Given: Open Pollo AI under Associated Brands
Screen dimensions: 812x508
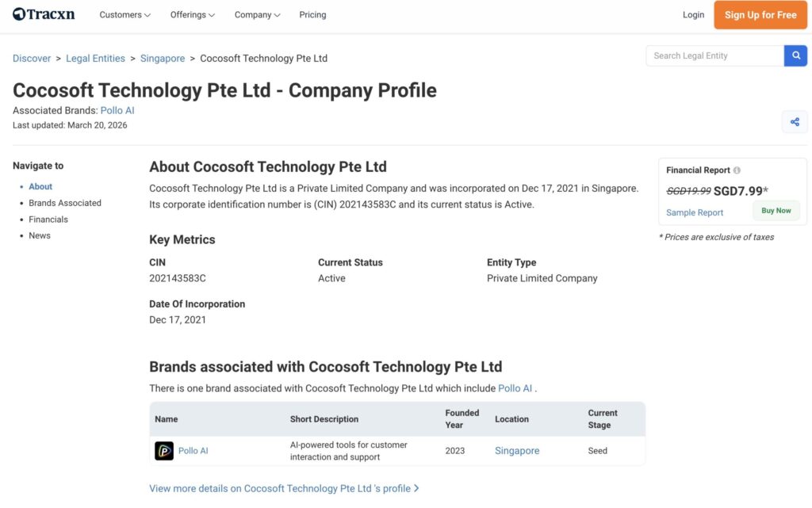Looking at the screenshot, I should (117, 110).
